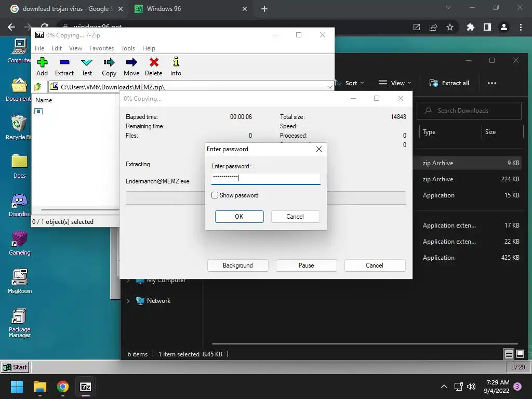Open Chrome from taskbar
532x399 pixels.
[x=63, y=387]
